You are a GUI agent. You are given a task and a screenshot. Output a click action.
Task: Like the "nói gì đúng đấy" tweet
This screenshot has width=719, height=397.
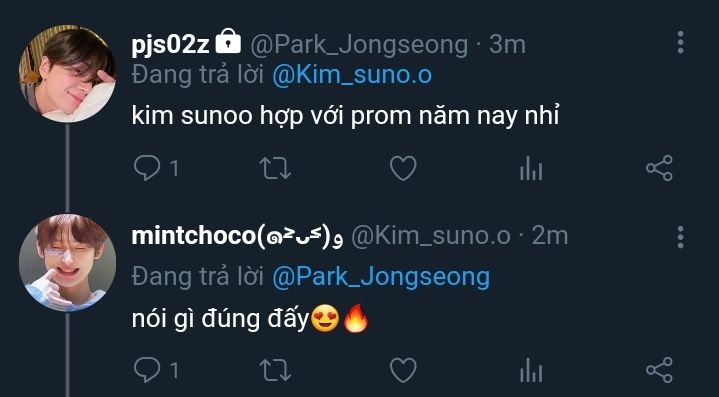tap(403, 370)
